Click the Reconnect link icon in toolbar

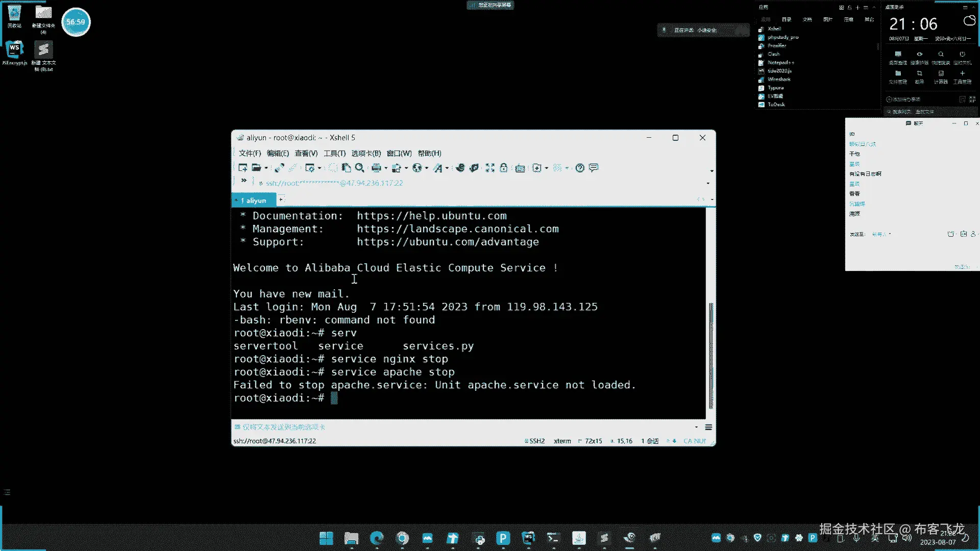[x=279, y=168]
